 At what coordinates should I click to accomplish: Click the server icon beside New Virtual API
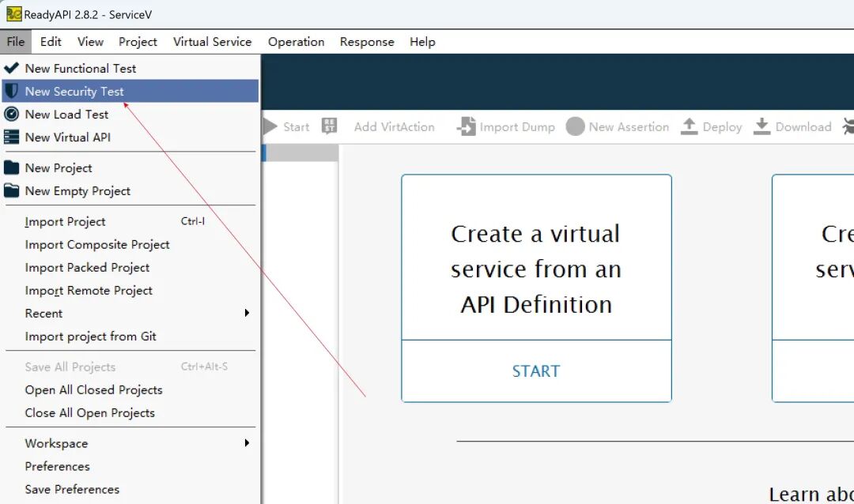pos(11,137)
